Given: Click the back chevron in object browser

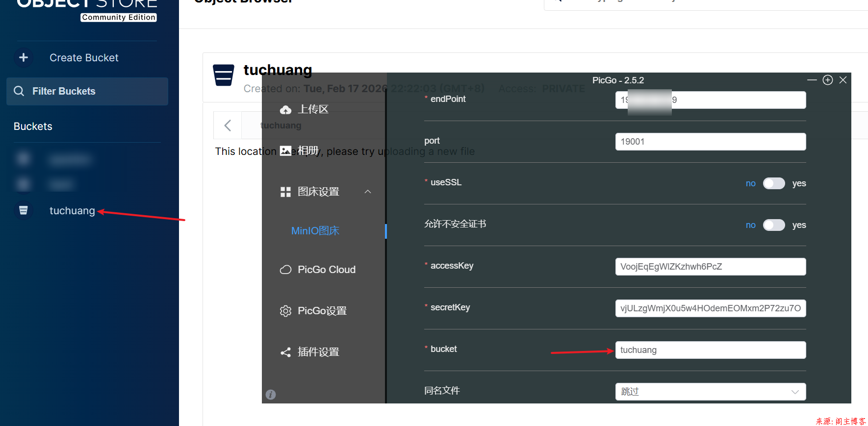Looking at the screenshot, I should pos(228,125).
